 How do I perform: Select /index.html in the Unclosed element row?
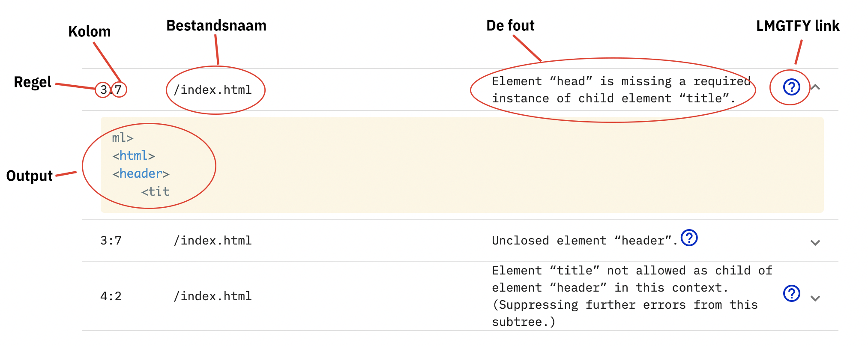coord(213,241)
